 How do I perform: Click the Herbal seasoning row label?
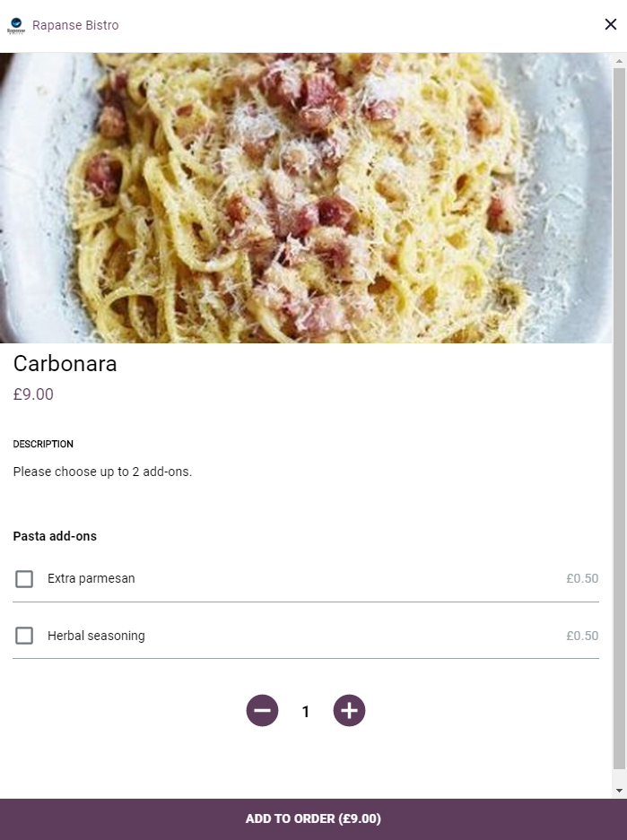click(97, 636)
